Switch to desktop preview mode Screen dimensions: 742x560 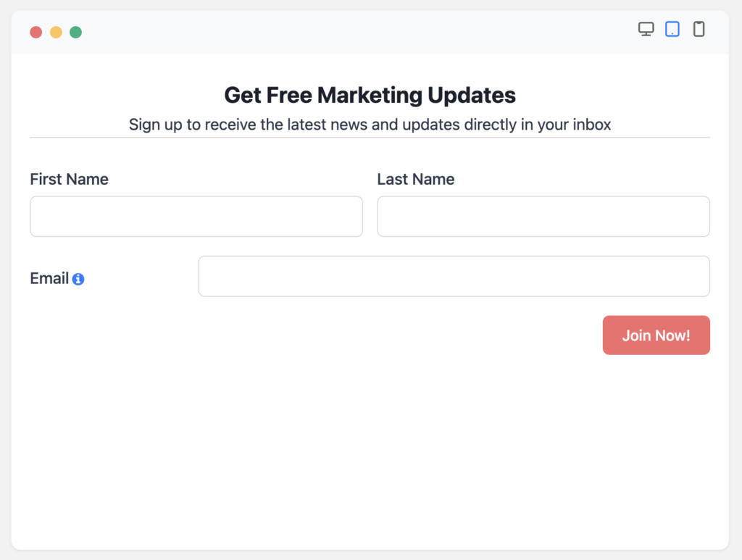point(646,29)
